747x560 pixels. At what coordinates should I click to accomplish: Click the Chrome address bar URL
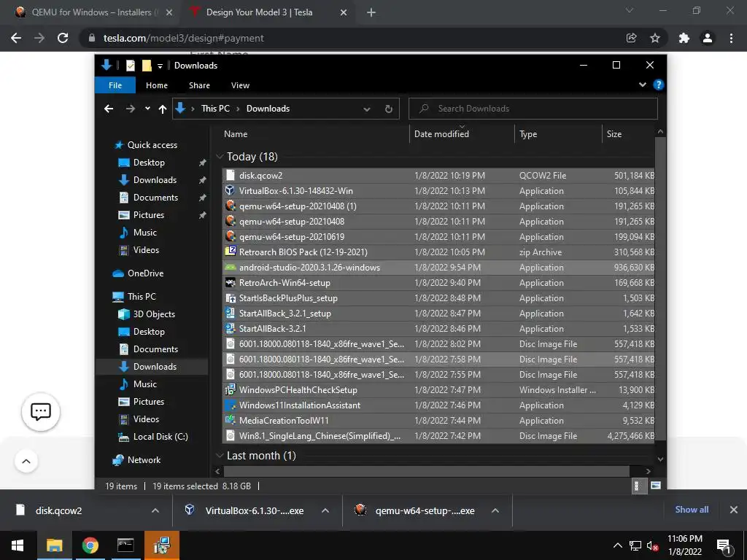pyautogui.click(x=183, y=38)
